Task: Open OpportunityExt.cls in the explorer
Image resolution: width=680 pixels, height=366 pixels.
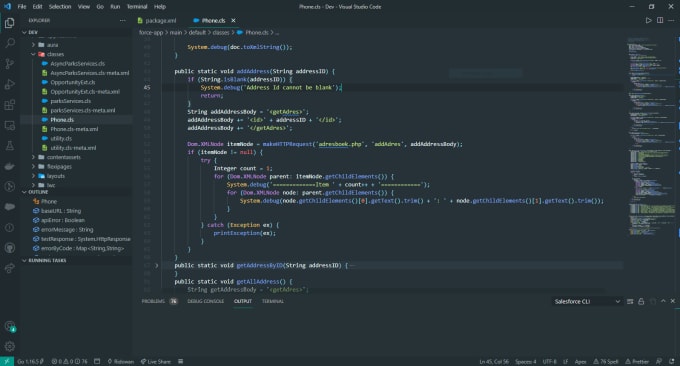Action: click(72, 82)
